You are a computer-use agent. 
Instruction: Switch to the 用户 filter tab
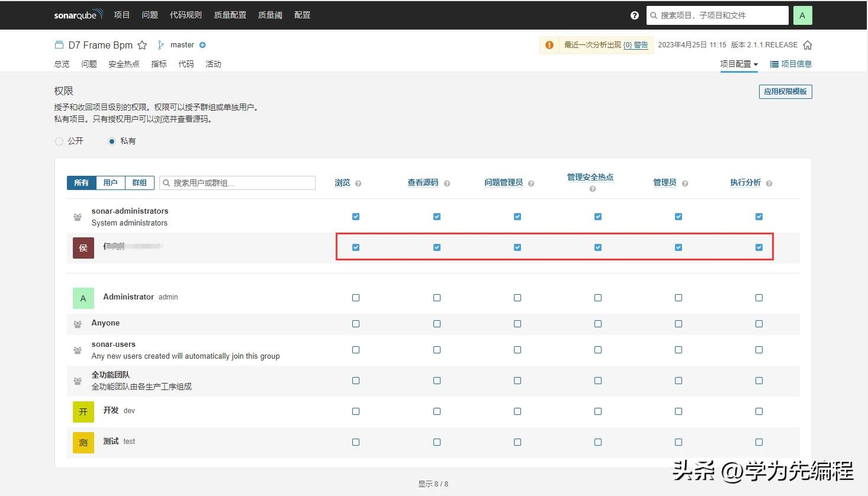pyautogui.click(x=111, y=183)
